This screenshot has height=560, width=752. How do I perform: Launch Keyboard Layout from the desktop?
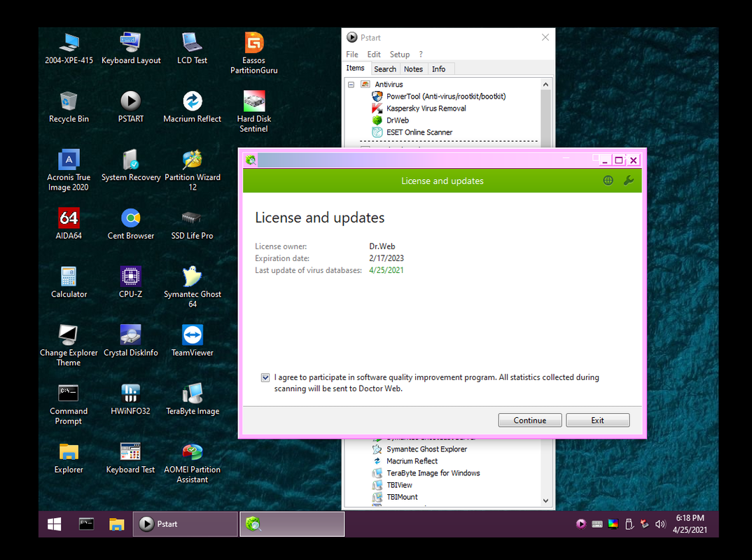click(x=130, y=48)
